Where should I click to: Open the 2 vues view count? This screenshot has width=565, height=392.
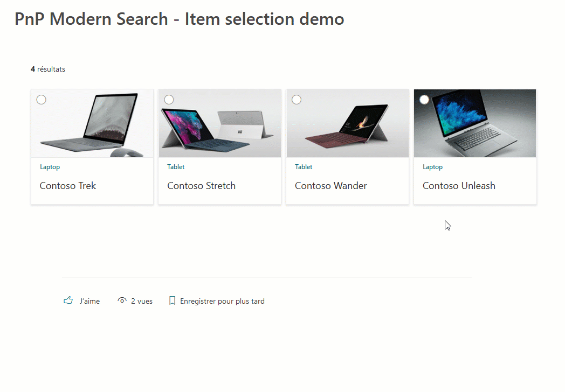click(142, 302)
